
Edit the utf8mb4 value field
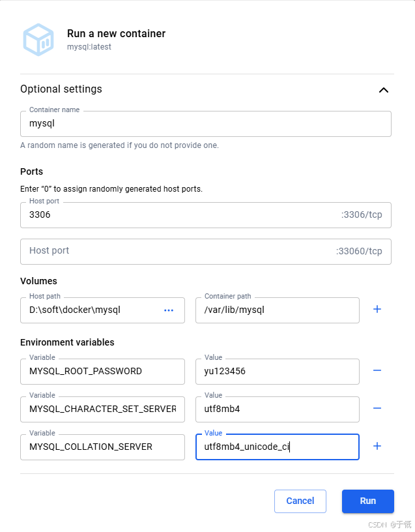pos(277,409)
